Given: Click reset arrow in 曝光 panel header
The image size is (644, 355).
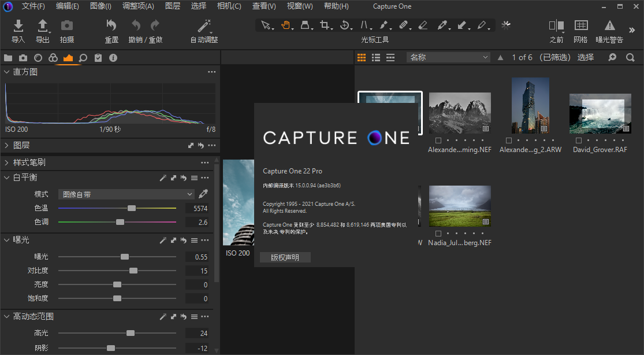Looking at the screenshot, I should [x=184, y=240].
